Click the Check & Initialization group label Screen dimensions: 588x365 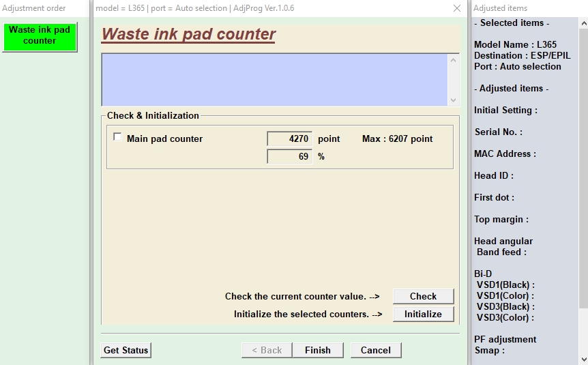[153, 115]
